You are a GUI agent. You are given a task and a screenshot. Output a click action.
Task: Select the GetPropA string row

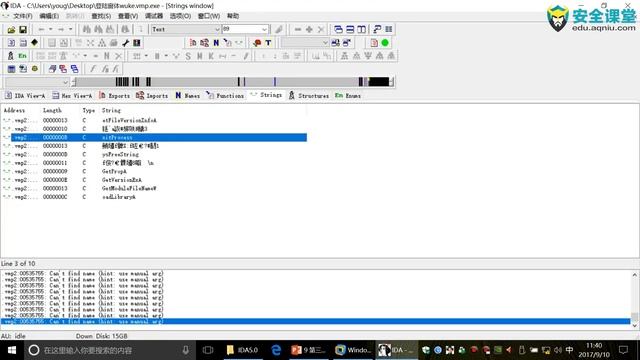click(155, 171)
